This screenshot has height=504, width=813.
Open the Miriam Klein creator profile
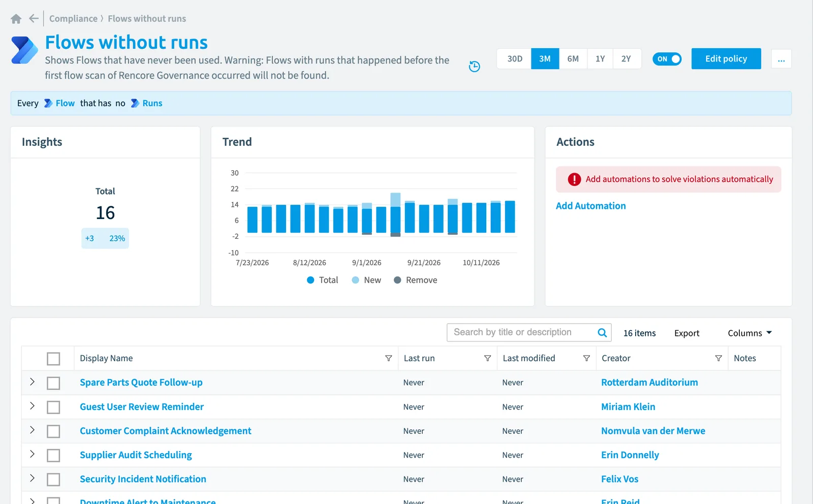click(628, 407)
